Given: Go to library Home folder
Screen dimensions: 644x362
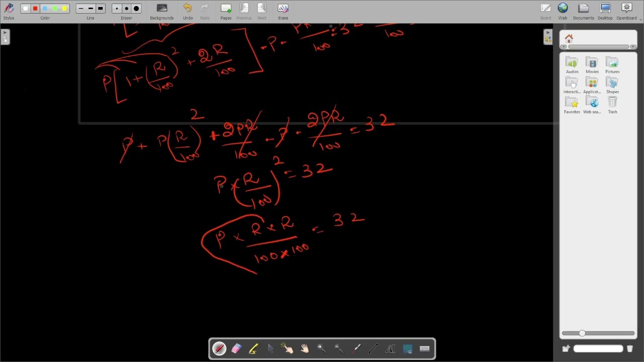Looking at the screenshot, I should pyautogui.click(x=569, y=38).
